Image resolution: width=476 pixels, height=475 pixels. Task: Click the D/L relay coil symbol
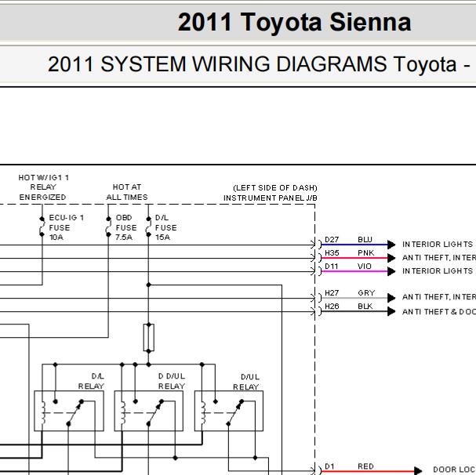(43, 412)
